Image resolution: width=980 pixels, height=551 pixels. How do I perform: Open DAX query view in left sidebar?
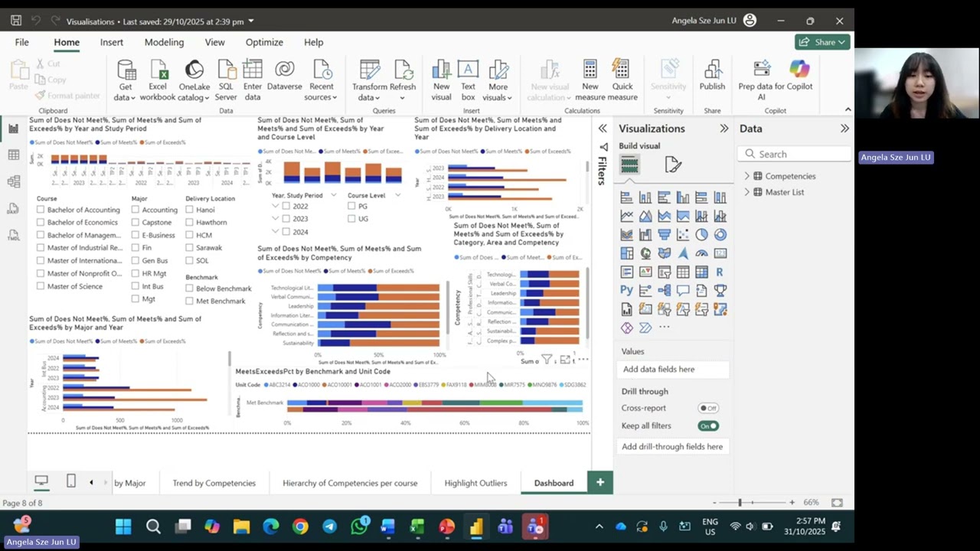tap(13, 209)
